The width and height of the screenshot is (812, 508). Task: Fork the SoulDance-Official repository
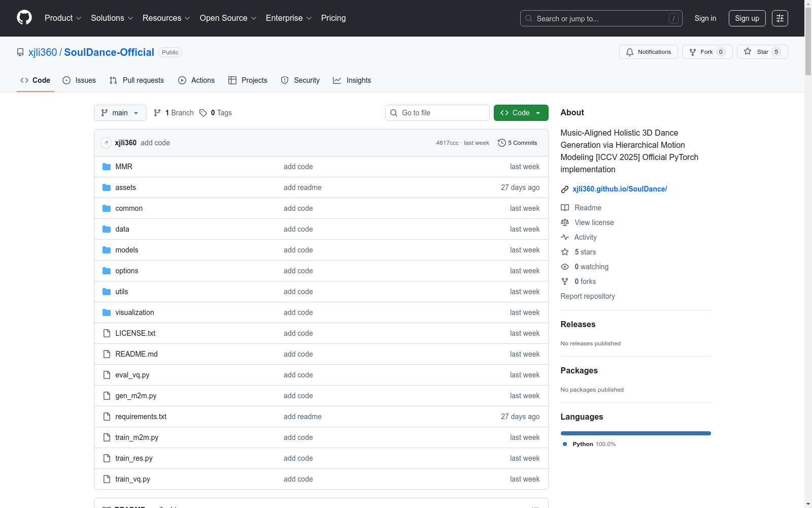point(707,52)
